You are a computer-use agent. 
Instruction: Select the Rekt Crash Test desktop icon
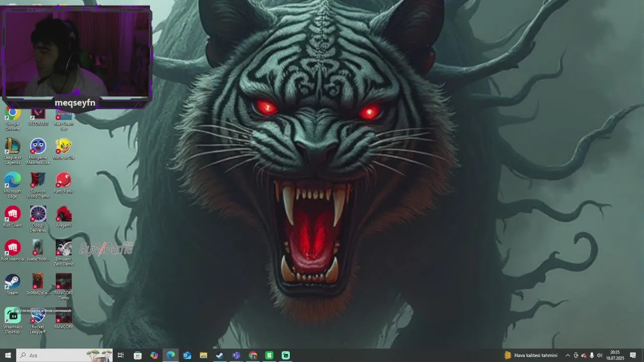tap(64, 119)
